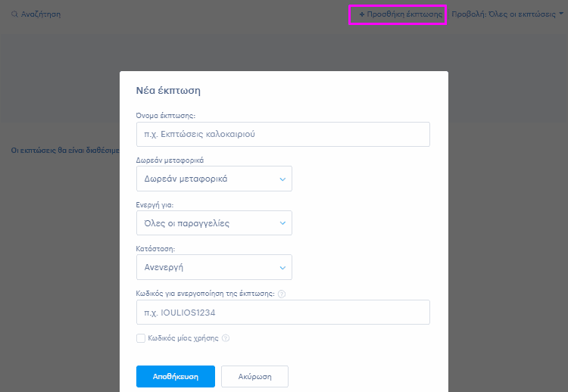Screen dimensions: 568x392
Task: Open help icon beside Κωδικός μίας χρήσης
Action: [x=226, y=338]
